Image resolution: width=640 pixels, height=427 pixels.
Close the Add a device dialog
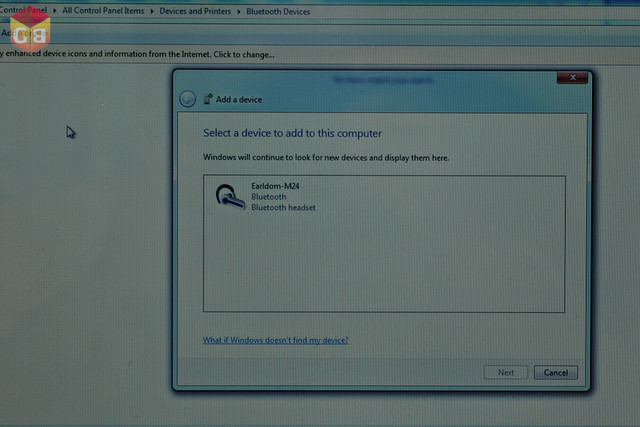point(572,77)
